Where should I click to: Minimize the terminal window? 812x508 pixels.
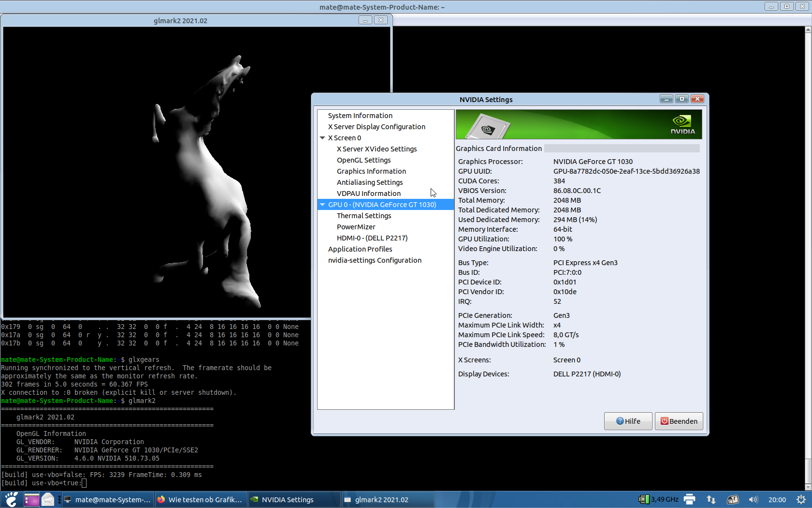pyautogui.click(x=771, y=7)
